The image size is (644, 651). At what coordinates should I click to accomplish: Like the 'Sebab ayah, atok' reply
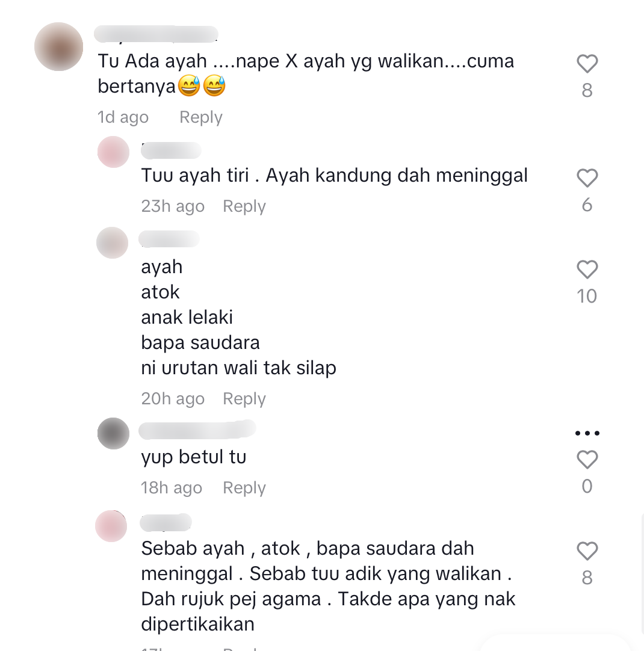coord(587,551)
